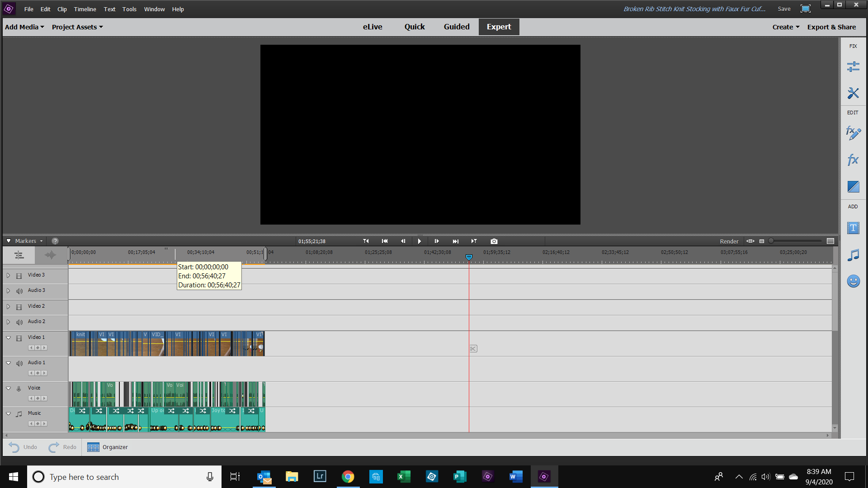Switch to the Quick editing mode tab
This screenshot has height=488, width=868.
pos(414,27)
